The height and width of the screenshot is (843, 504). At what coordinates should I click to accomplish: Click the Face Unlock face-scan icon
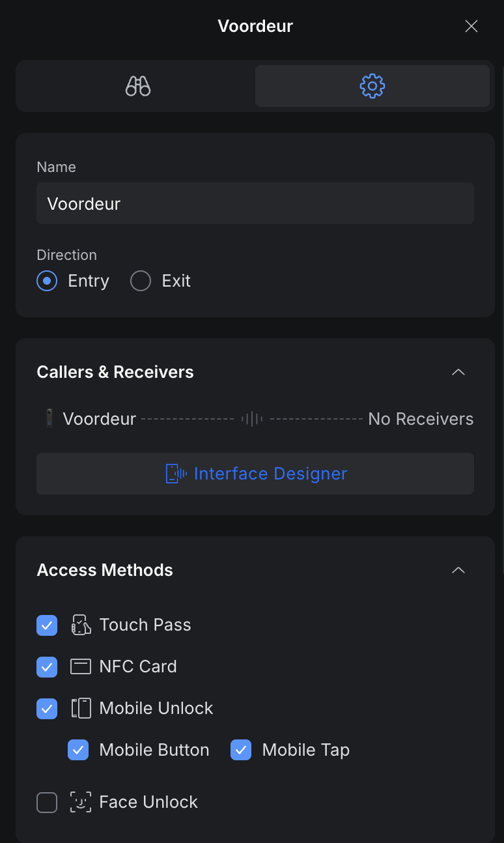tap(81, 803)
